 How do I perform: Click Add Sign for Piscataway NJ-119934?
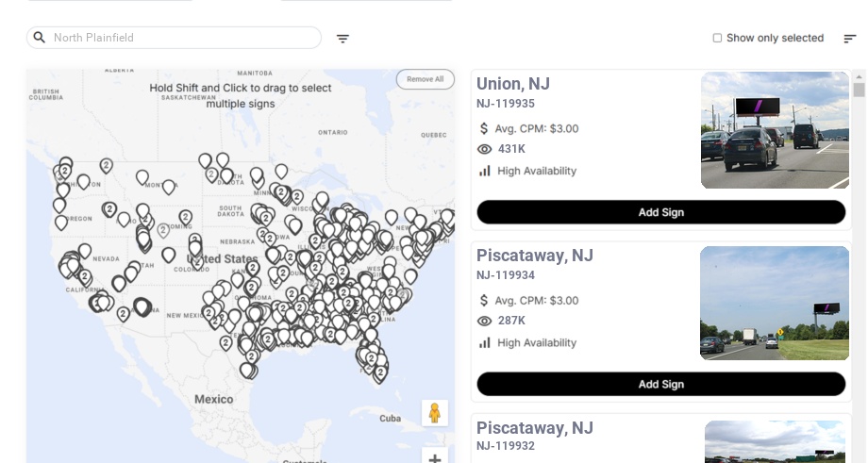[x=660, y=384]
